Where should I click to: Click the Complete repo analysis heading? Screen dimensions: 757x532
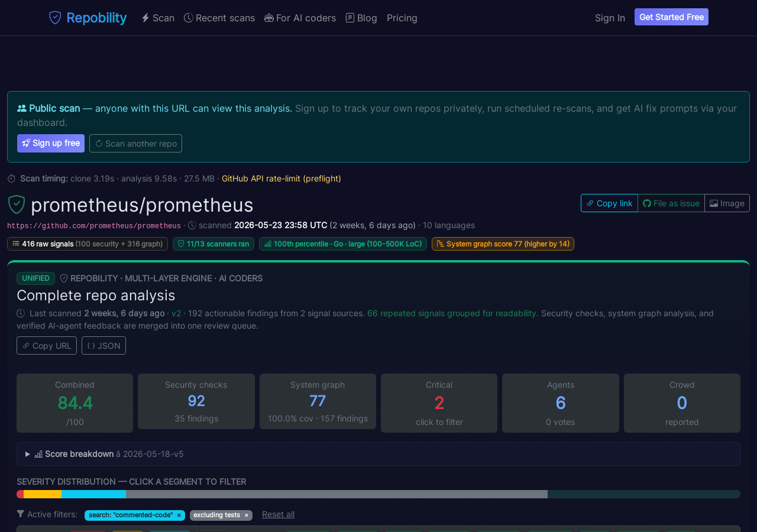(96, 295)
